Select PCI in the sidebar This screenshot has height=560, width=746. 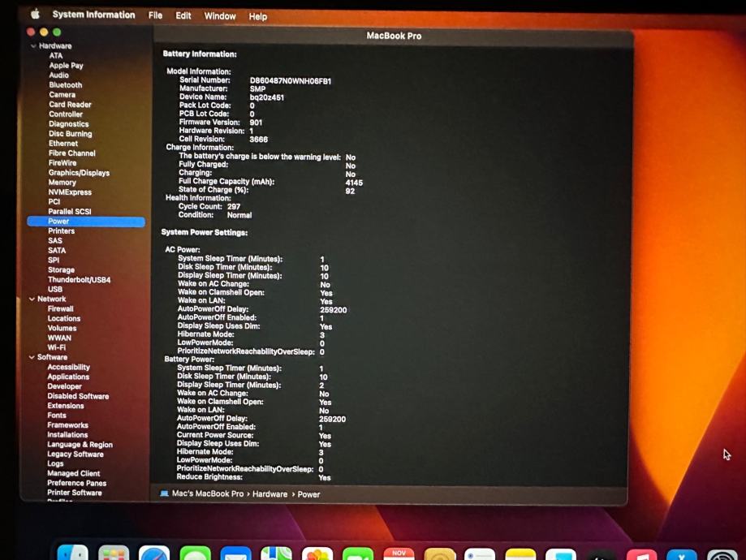click(54, 202)
